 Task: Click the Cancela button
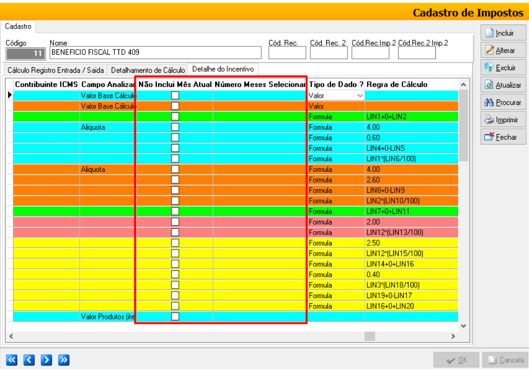(x=505, y=360)
